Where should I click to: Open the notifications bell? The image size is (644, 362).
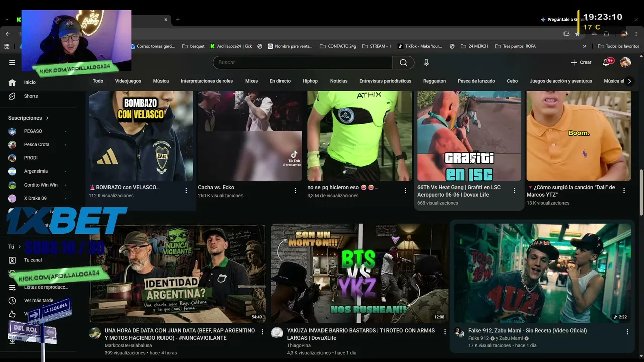pyautogui.click(x=606, y=62)
